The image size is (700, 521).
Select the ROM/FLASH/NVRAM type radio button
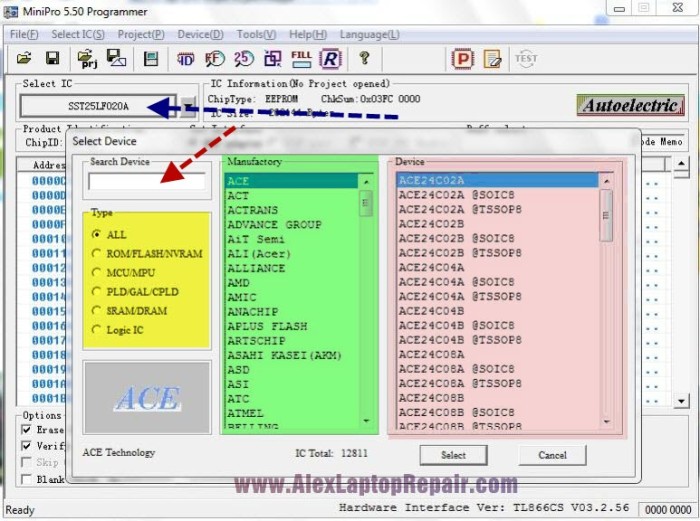97,254
